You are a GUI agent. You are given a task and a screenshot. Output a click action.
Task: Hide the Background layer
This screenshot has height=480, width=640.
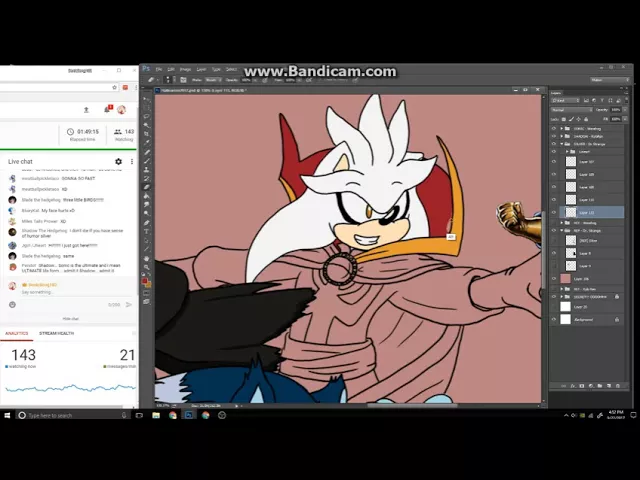point(554,320)
